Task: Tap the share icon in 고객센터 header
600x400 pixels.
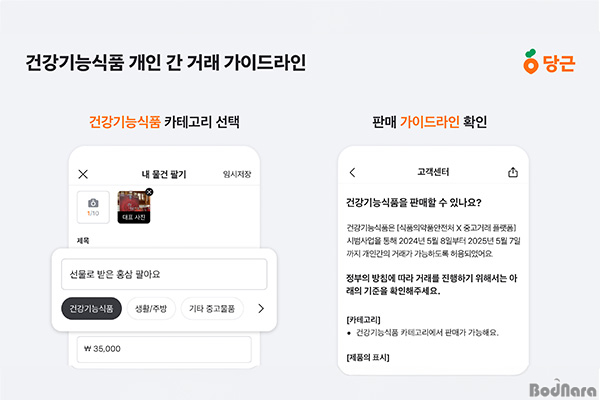Action: [x=513, y=173]
